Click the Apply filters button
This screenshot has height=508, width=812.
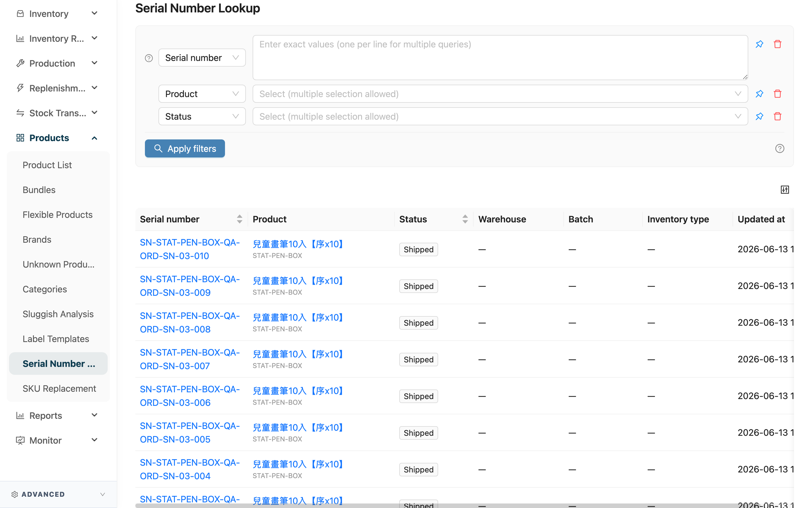(x=185, y=148)
